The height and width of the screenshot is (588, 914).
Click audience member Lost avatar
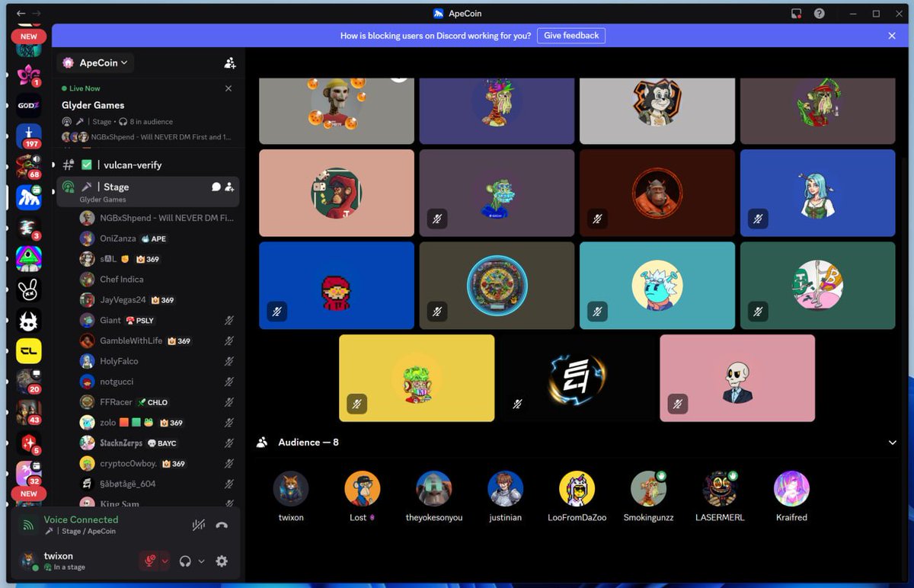(363, 488)
